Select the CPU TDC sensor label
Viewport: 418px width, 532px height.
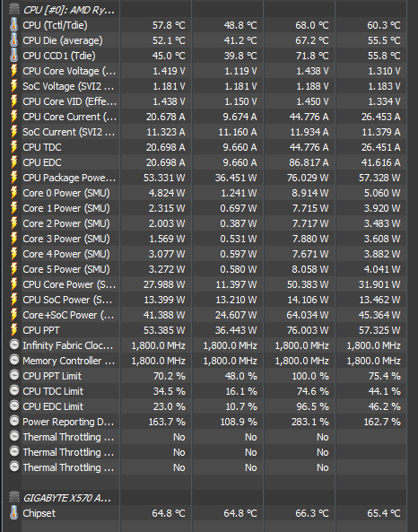coord(42,147)
